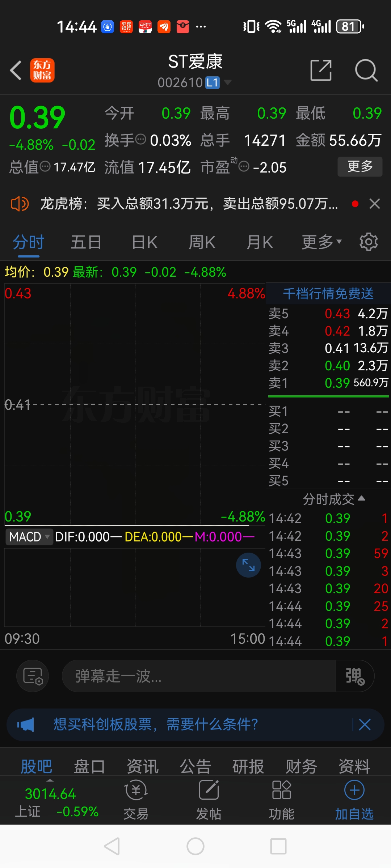Tap Android recent apps square
The image size is (391, 868).
pyautogui.click(x=278, y=846)
